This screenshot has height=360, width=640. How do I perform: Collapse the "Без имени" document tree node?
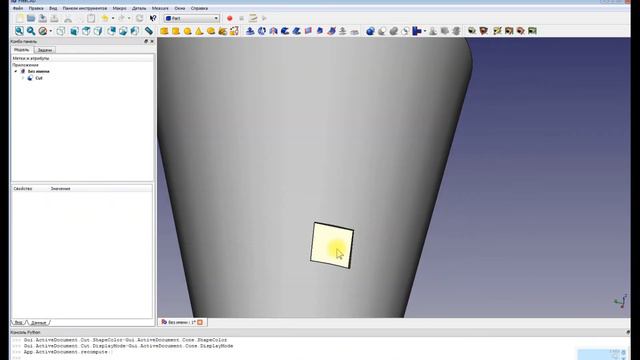16,71
